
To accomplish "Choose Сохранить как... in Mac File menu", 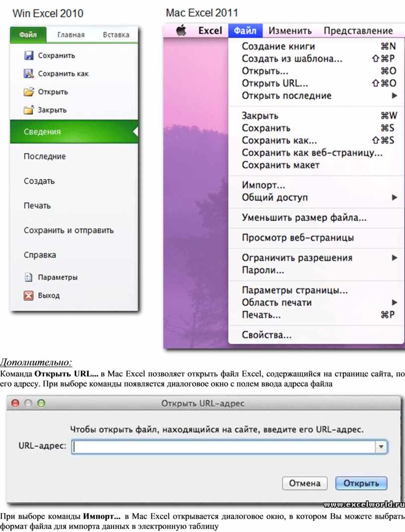I will point(316,140).
